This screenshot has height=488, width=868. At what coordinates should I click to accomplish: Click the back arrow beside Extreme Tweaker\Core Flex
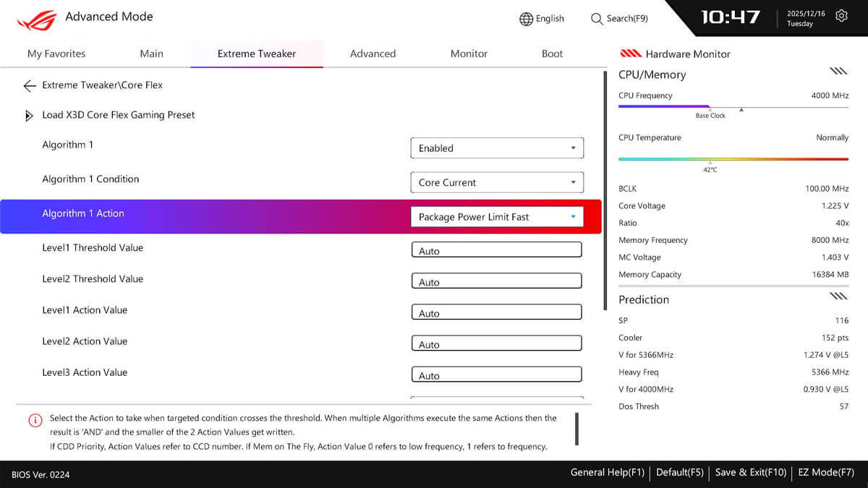[29, 86]
